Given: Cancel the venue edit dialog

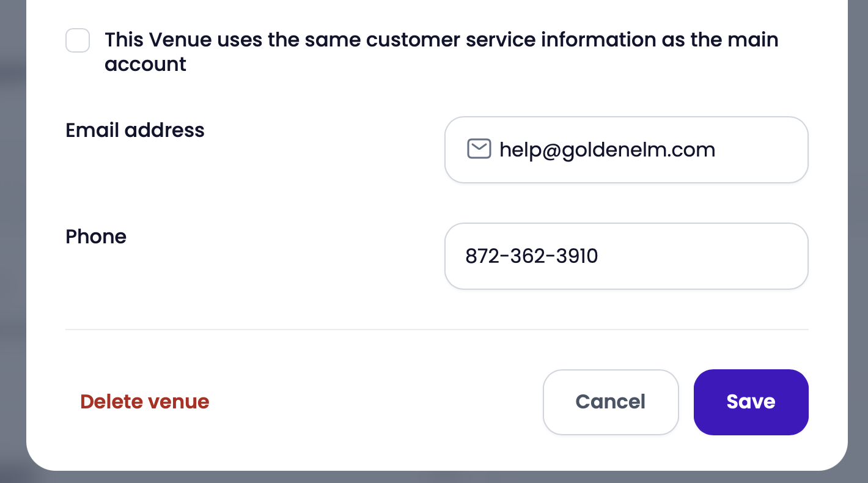Looking at the screenshot, I should (611, 402).
